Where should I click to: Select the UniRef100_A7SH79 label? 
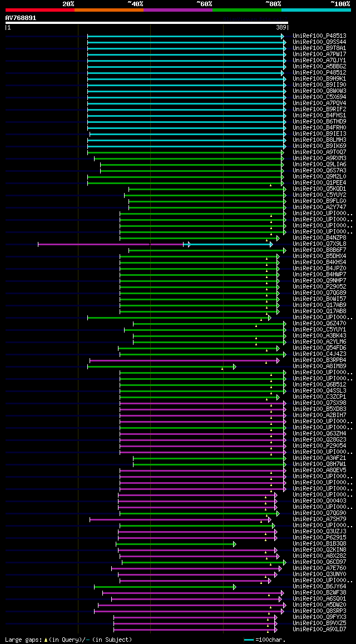click(x=319, y=519)
